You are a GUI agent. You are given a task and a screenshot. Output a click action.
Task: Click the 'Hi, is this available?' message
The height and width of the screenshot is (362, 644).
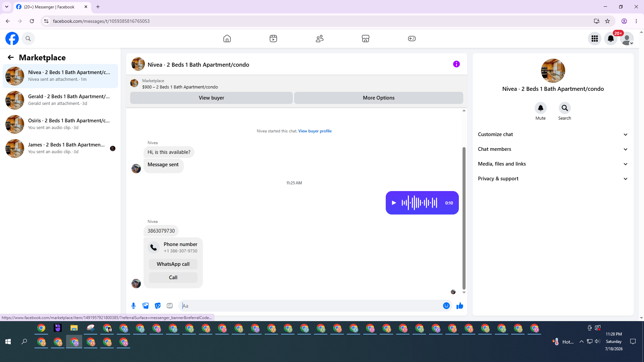pyautogui.click(x=169, y=152)
